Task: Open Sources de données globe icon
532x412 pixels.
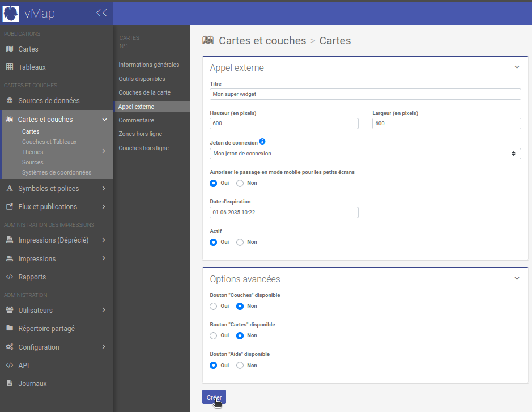Action: pyautogui.click(x=10, y=101)
